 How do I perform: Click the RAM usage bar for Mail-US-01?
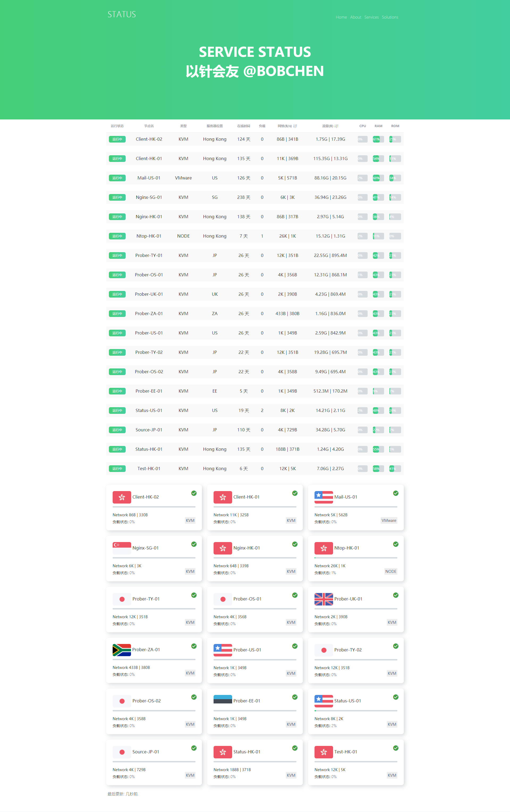(x=378, y=178)
